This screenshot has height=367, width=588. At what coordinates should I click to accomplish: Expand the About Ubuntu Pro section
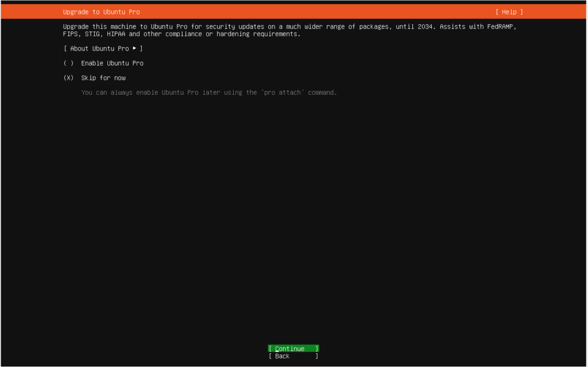click(x=103, y=49)
